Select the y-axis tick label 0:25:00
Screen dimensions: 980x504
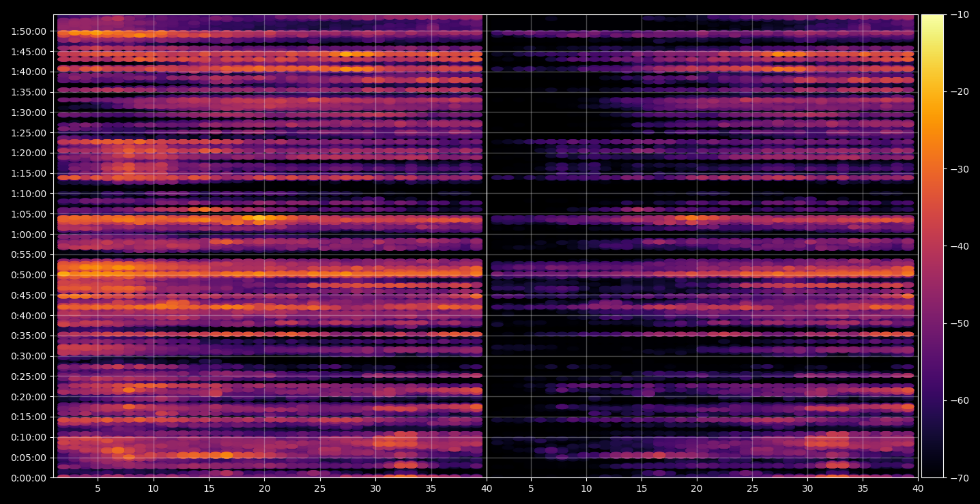(29, 376)
